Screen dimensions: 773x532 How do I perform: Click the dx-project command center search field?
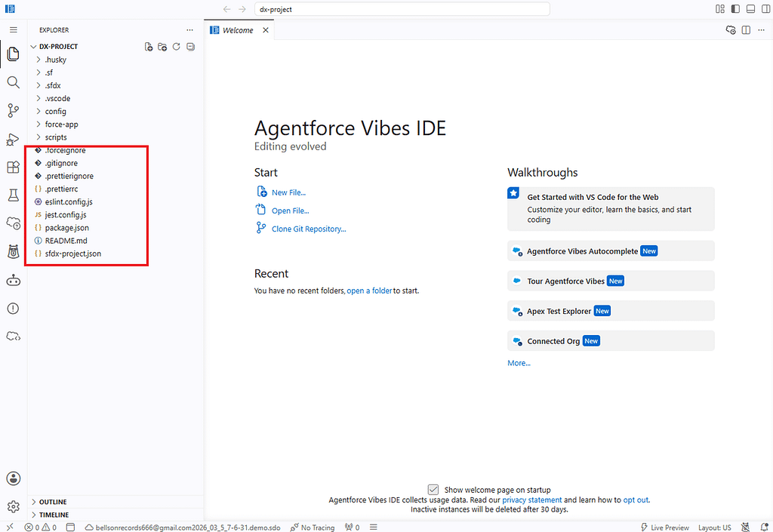click(x=402, y=9)
